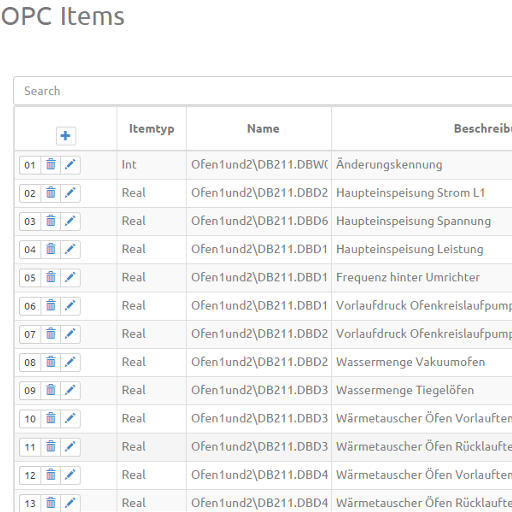Edit row 10 with pencil icon
Screen dimensions: 512x512
70,419
